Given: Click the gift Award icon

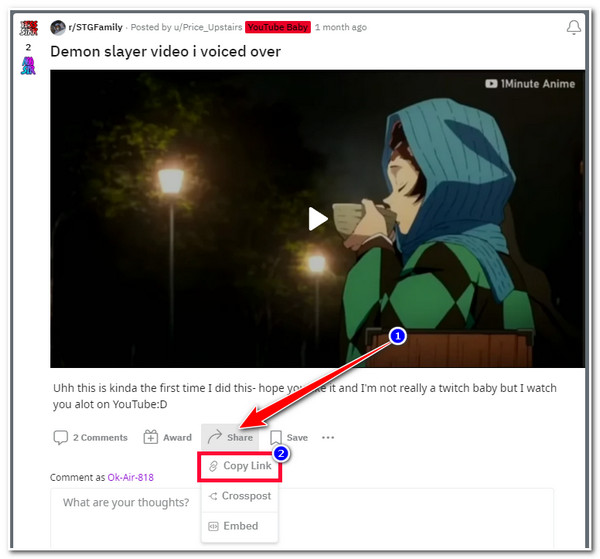Looking at the screenshot, I should coord(150,437).
